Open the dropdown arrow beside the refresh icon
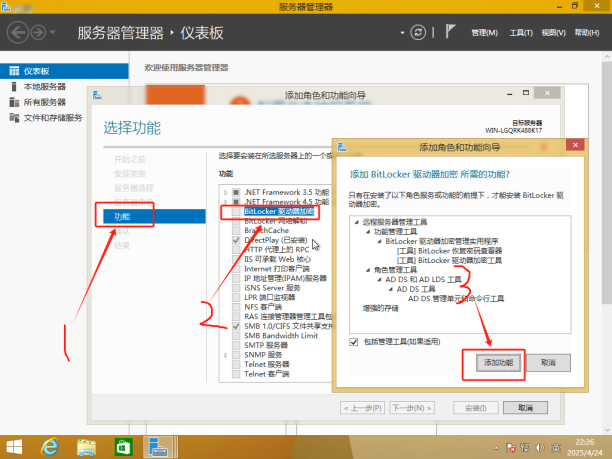The width and height of the screenshot is (612, 459). coord(402,33)
